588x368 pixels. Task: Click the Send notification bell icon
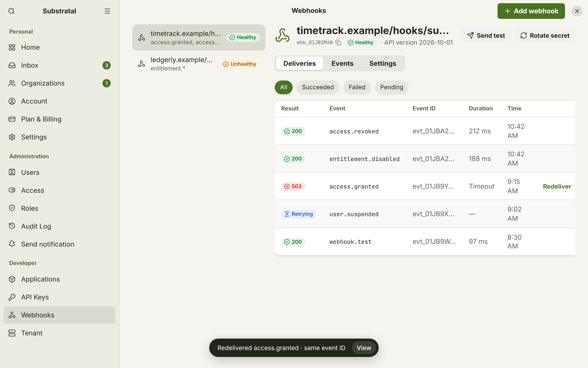(x=12, y=244)
